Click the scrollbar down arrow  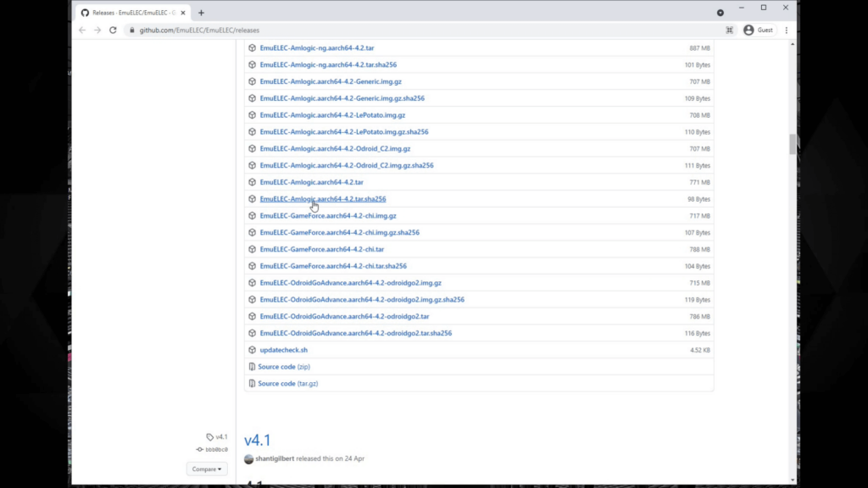click(793, 480)
